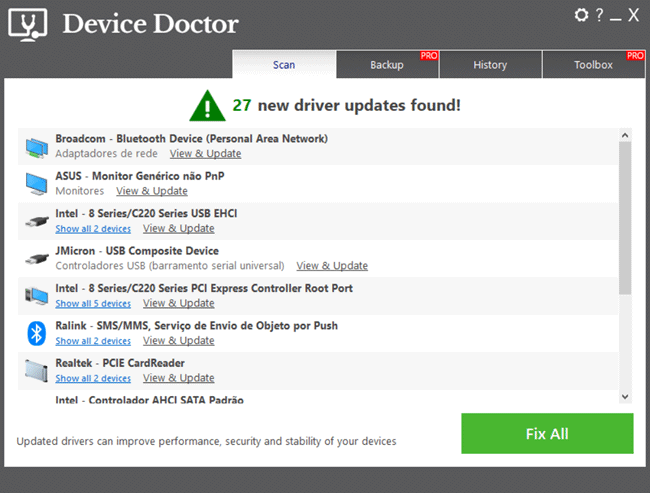Click the '27 new driver updates found!' heading
The width and height of the screenshot is (650, 493).
pyautogui.click(x=347, y=105)
